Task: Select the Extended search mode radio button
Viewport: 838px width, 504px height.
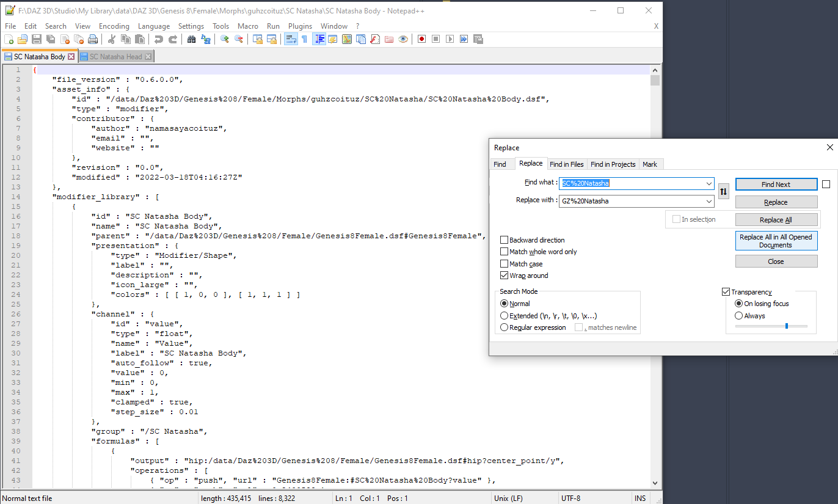Action: [504, 316]
